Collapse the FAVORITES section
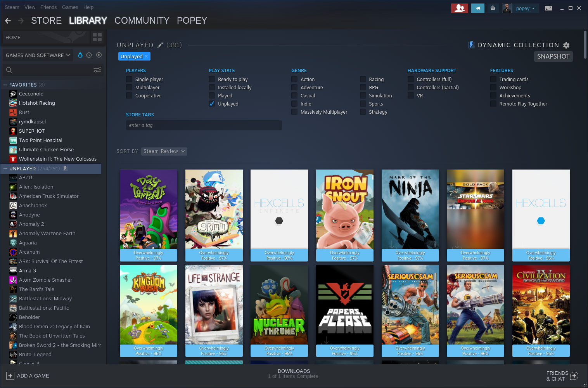This screenshot has width=588, height=388. point(5,85)
